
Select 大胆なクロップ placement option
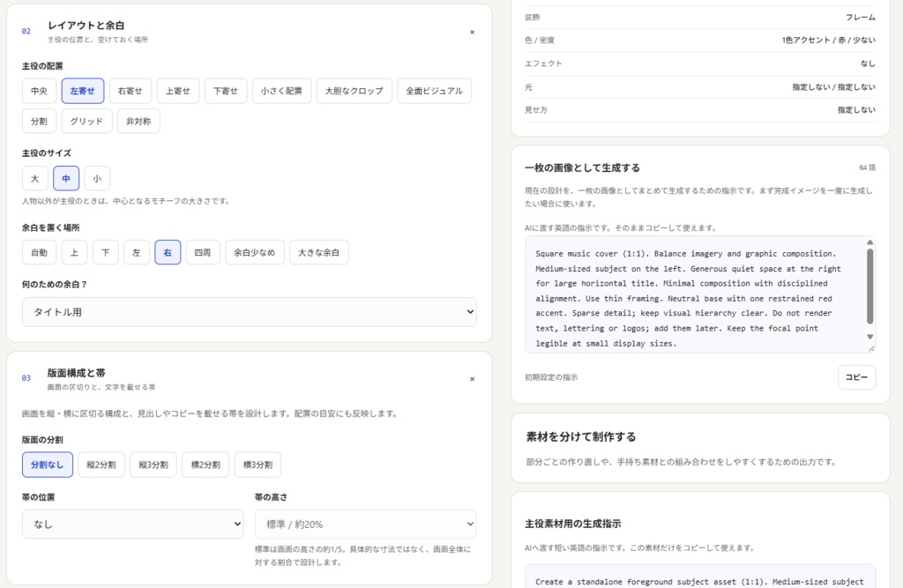(354, 91)
